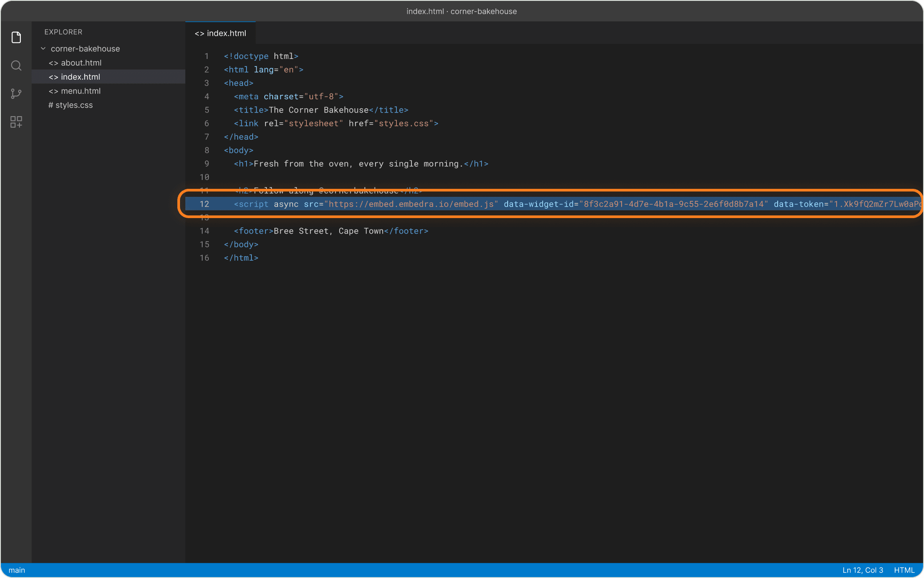
Task: Click the doctype declaration on line 1
Action: (x=261, y=56)
